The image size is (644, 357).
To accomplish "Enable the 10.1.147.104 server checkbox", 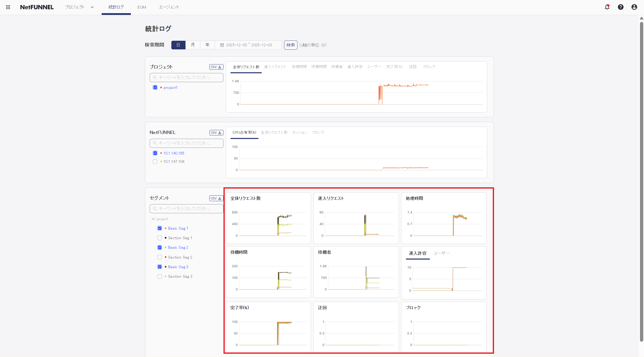I will [x=155, y=162].
